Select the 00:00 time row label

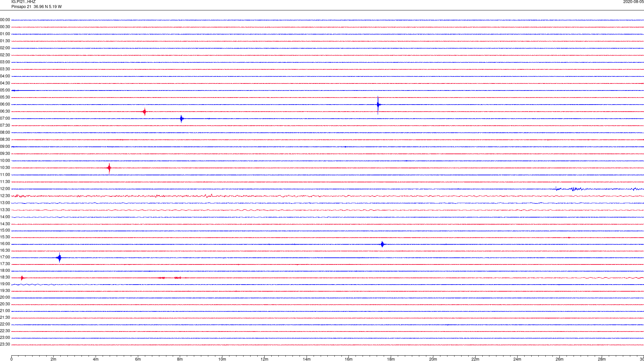pyautogui.click(x=5, y=20)
